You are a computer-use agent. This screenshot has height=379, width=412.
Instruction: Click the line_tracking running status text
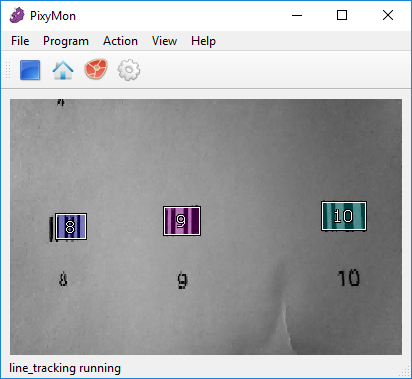65,368
